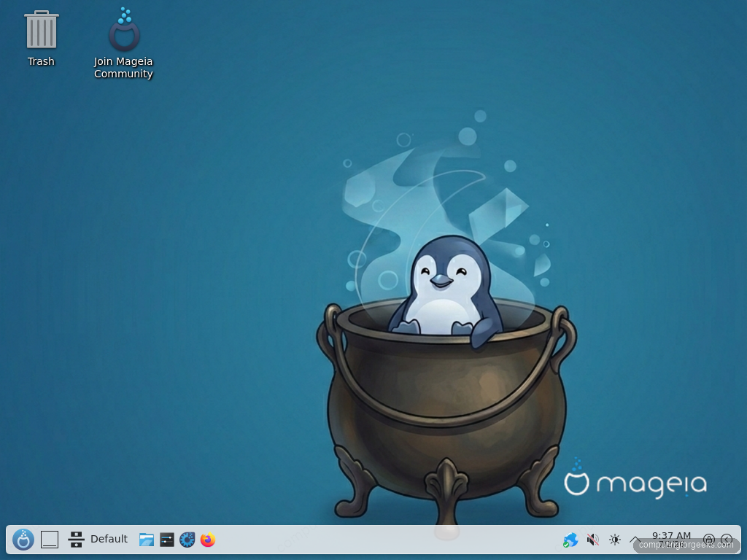Click the leave session panel icon
Screen dimensions: 747x560
(727, 540)
